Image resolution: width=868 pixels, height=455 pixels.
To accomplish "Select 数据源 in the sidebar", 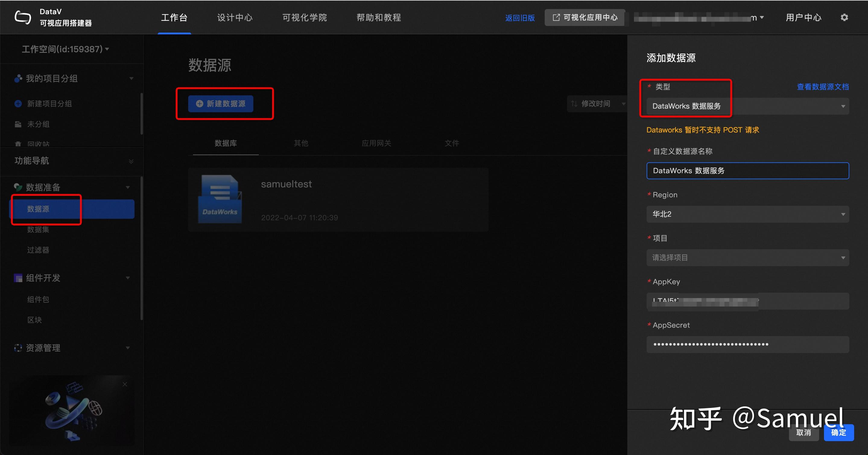I will 37,209.
